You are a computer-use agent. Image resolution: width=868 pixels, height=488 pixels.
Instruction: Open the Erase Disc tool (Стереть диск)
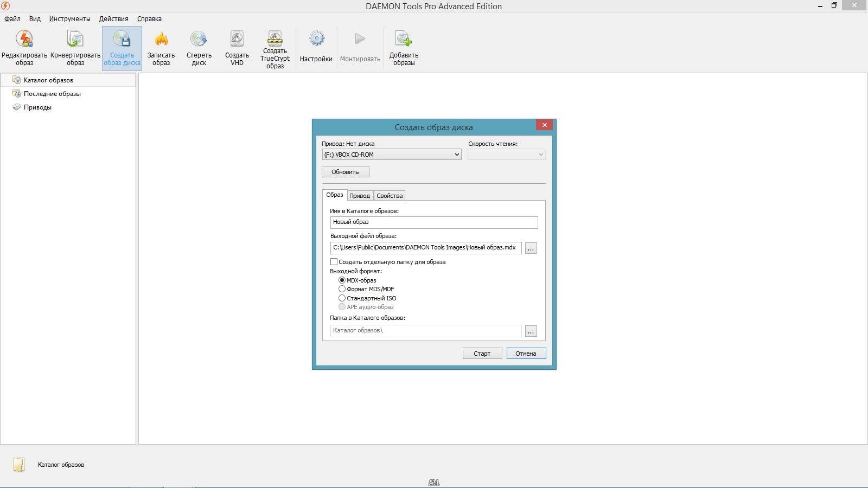click(x=199, y=48)
